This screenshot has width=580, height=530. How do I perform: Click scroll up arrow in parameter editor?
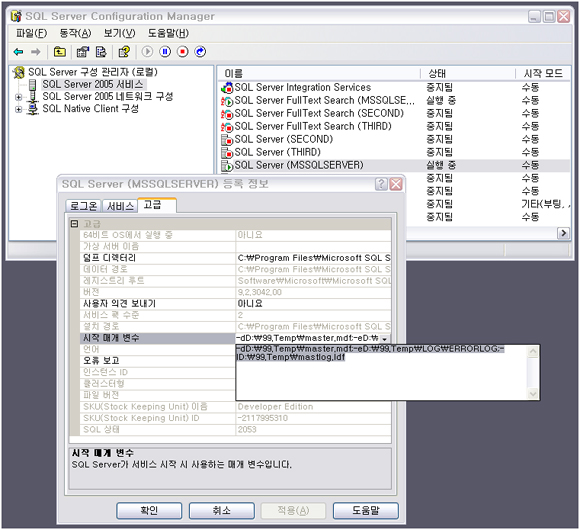pyautogui.click(x=533, y=351)
